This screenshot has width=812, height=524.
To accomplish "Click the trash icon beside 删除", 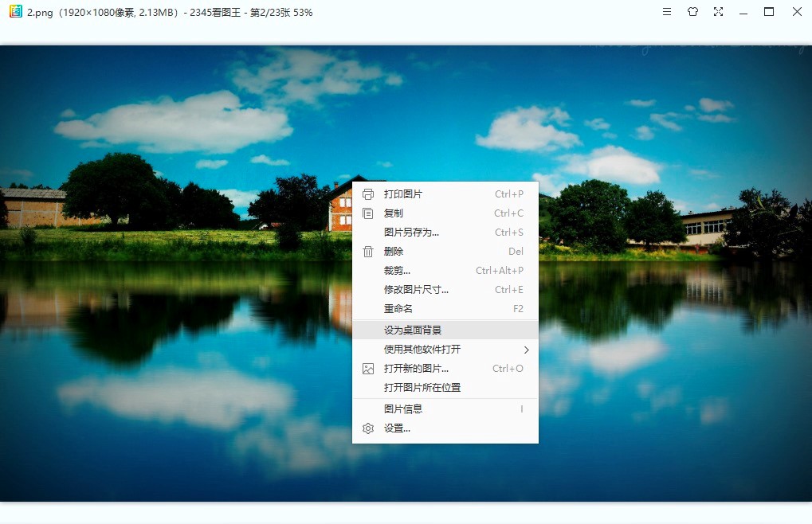I will (x=367, y=252).
